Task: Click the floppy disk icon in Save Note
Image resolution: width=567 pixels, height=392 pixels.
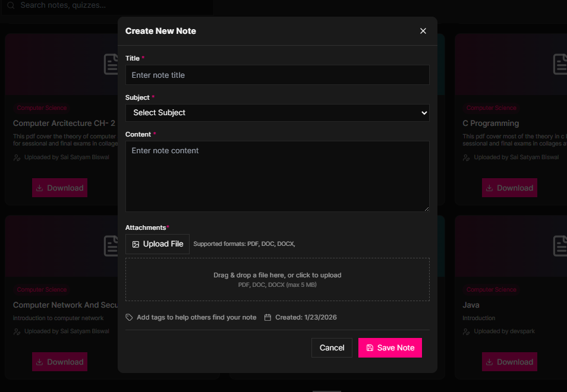Action: [x=370, y=348]
